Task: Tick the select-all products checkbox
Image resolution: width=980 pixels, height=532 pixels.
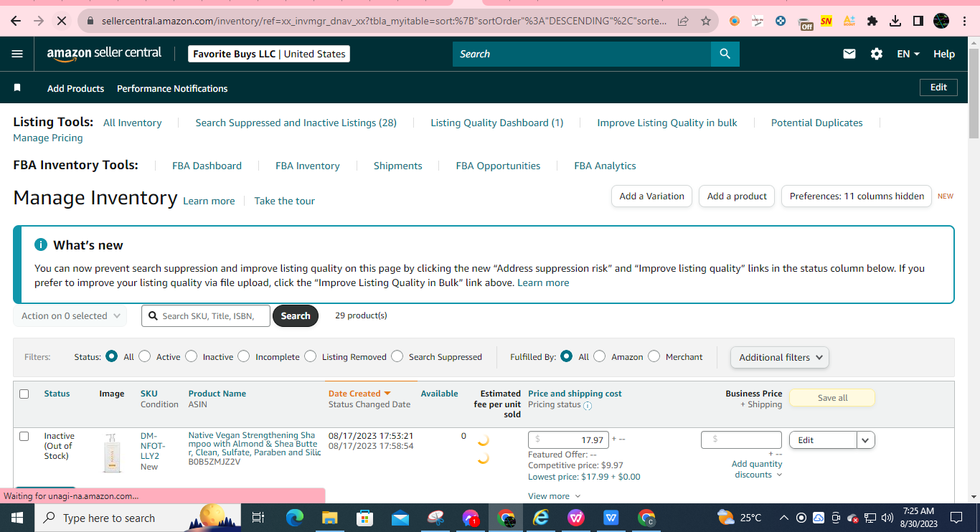Action: 24,394
